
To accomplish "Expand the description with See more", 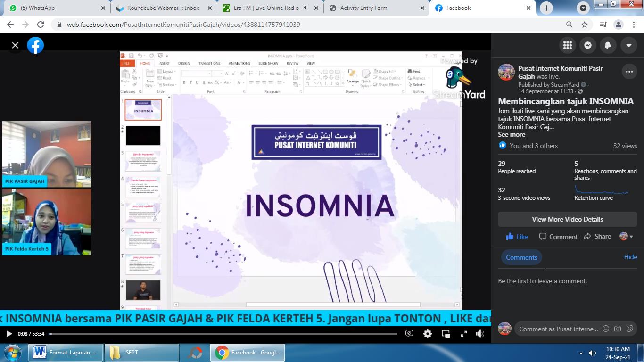I will tap(512, 134).
